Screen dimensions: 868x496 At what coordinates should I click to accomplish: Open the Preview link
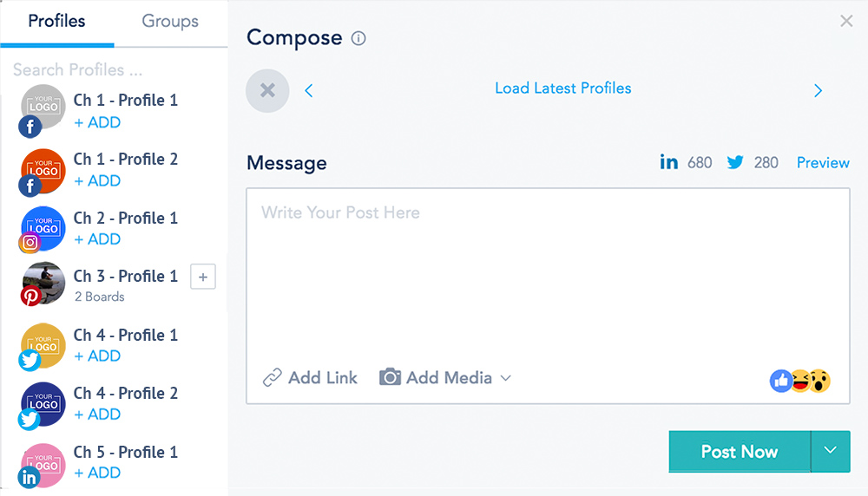point(823,162)
